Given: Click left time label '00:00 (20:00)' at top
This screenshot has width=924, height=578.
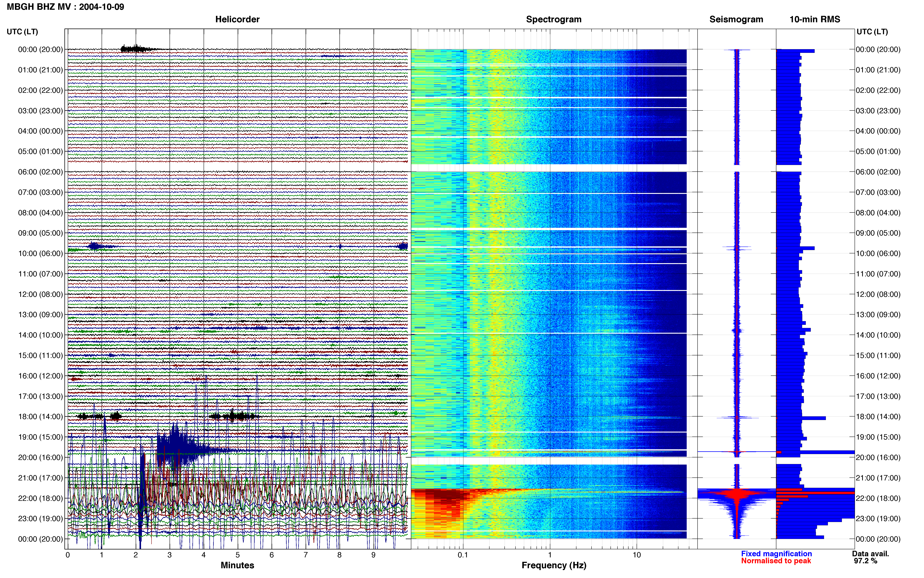Looking at the screenshot, I should (x=41, y=49).
